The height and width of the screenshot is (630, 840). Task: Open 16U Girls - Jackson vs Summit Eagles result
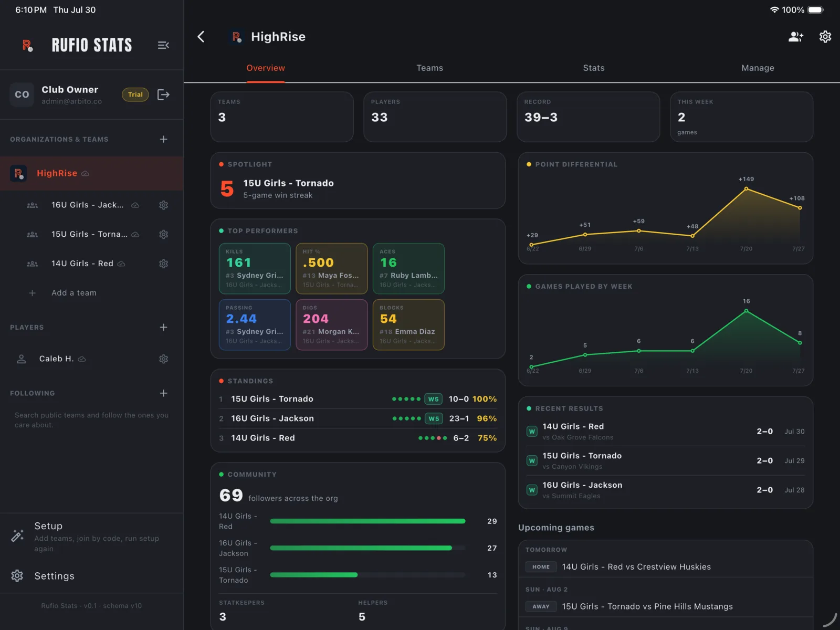665,490
